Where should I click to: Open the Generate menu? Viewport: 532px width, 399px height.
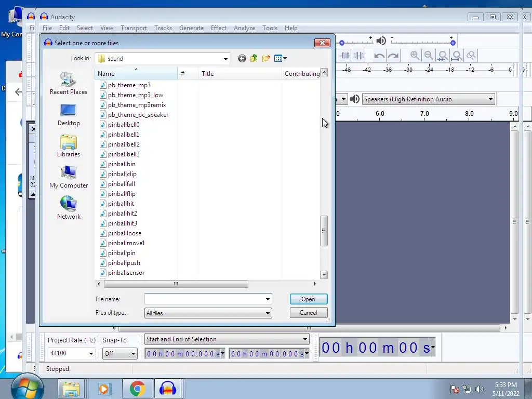tap(191, 28)
